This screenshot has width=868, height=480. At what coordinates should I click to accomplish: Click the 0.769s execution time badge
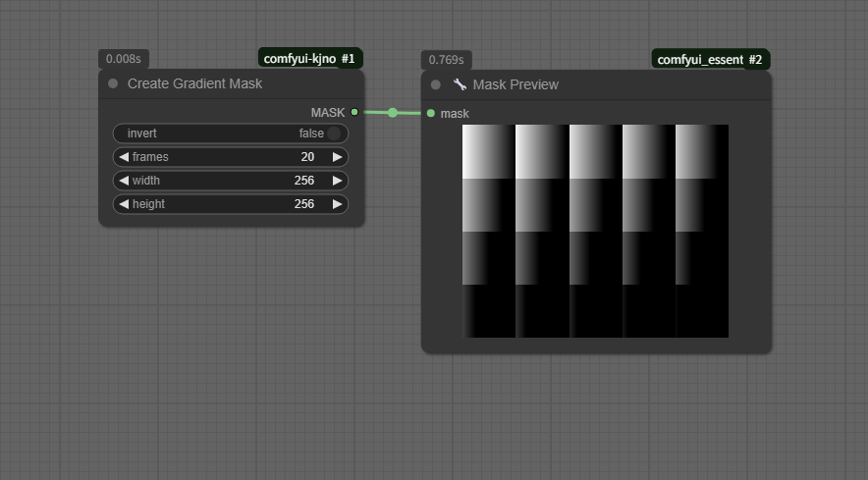[x=446, y=60]
